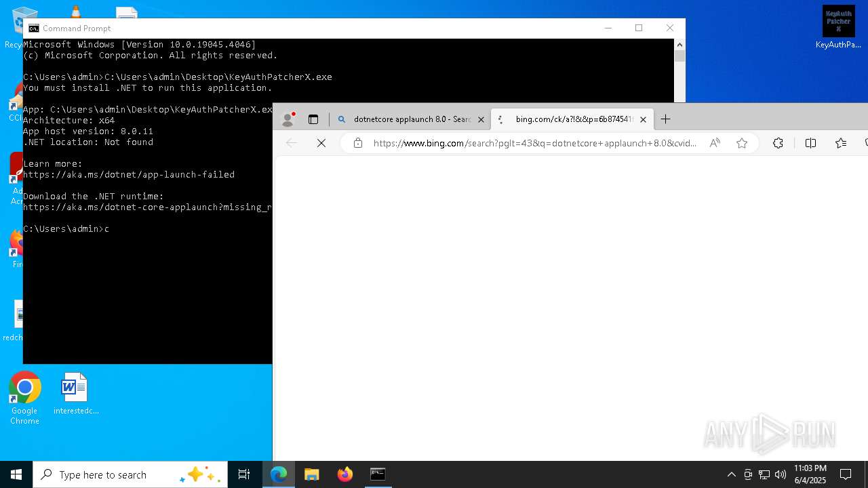This screenshot has width=868, height=488.
Task: Open Task View on taskbar
Action: point(244,474)
